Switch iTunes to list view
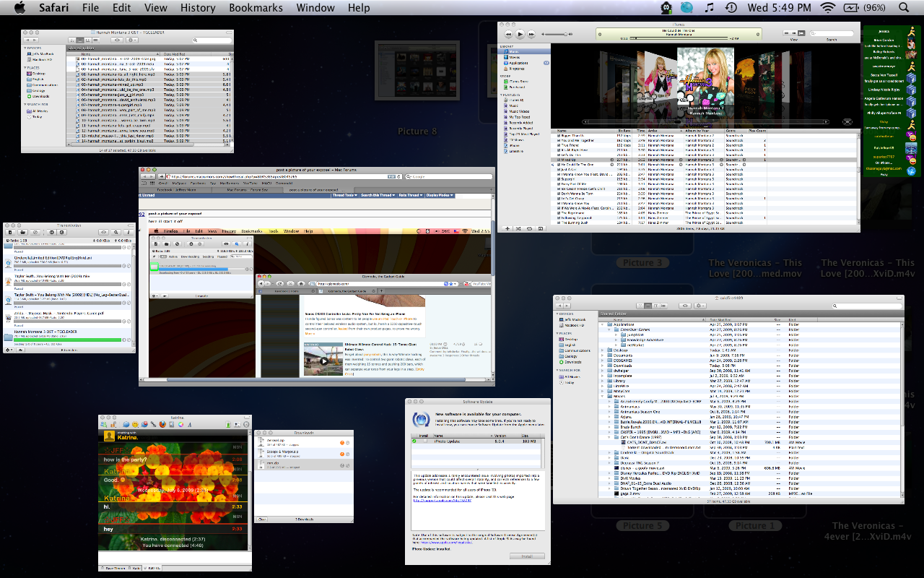924x578 pixels. pos(786,33)
